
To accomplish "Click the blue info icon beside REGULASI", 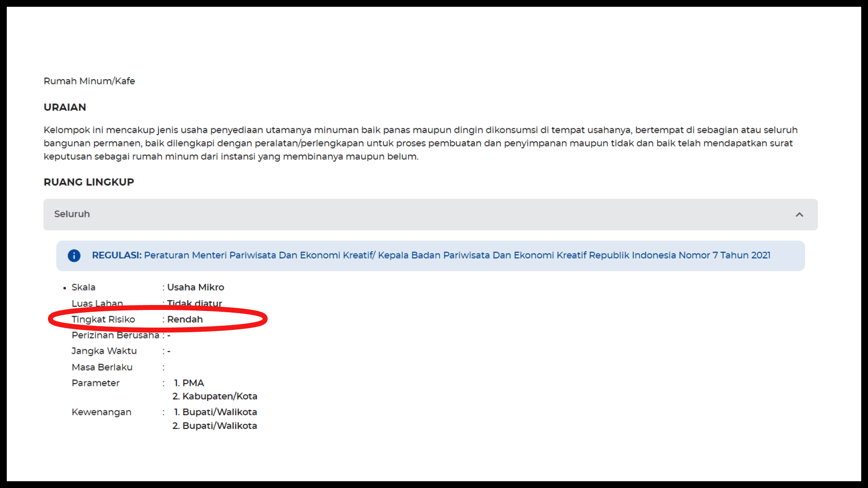I will coord(74,256).
